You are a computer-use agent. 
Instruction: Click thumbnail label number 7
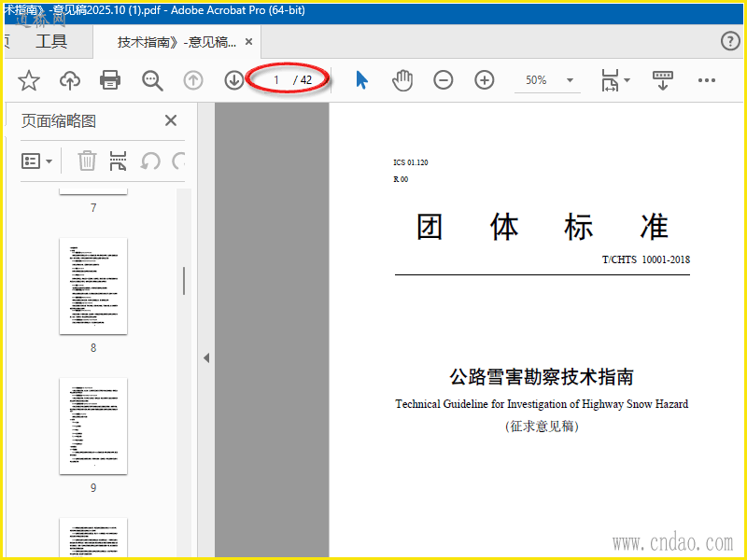tap(93, 208)
